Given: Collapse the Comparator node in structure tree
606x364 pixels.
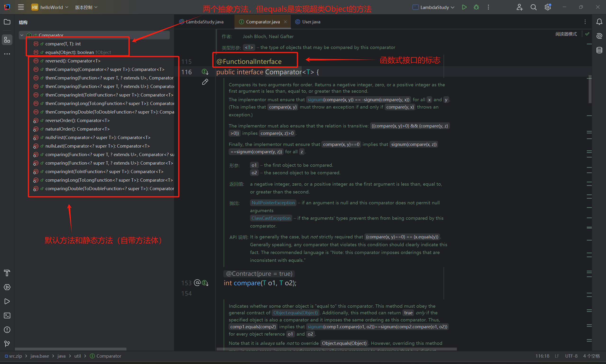Looking at the screenshot, I should coord(22,35).
